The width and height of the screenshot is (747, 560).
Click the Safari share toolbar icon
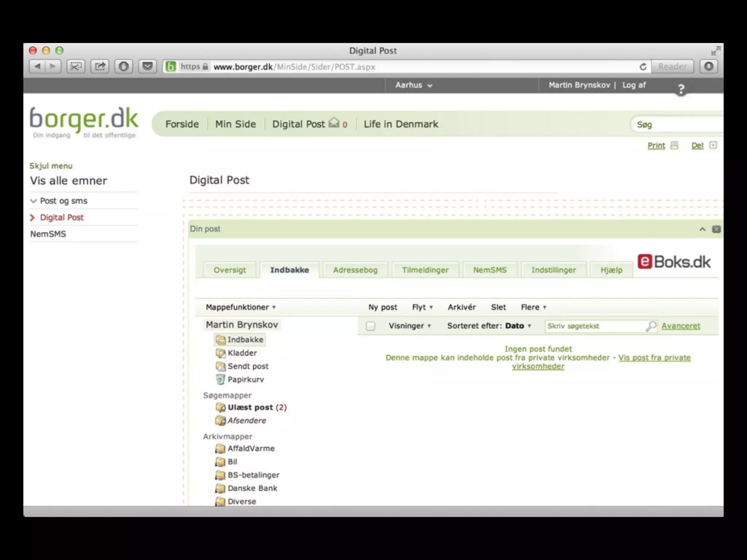coord(100,66)
